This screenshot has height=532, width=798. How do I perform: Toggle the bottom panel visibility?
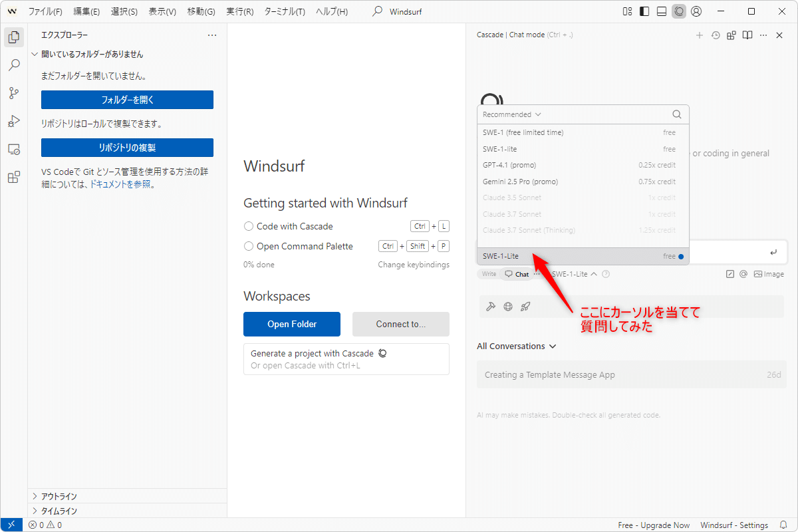tap(662, 11)
